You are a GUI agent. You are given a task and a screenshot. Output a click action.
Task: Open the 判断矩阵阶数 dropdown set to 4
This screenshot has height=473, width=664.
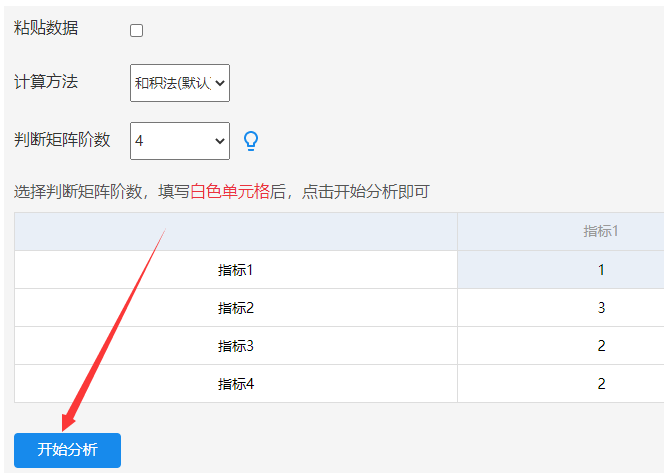point(180,141)
